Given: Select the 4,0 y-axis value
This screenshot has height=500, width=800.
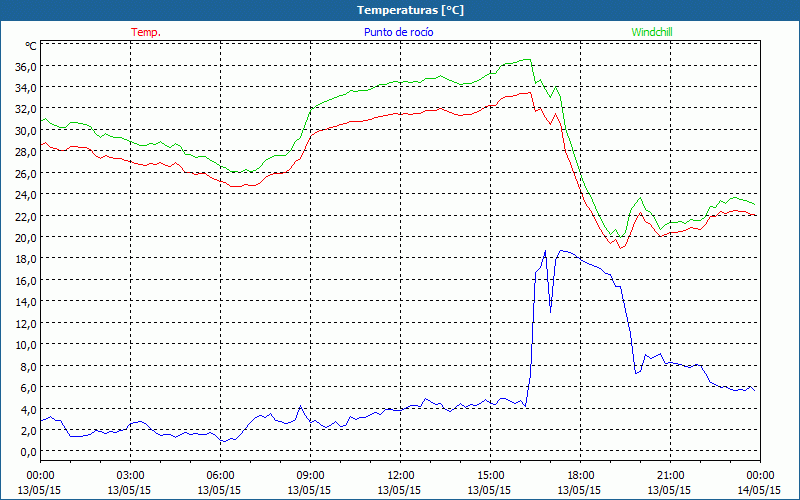Looking at the screenshot, I should pyautogui.click(x=28, y=409).
